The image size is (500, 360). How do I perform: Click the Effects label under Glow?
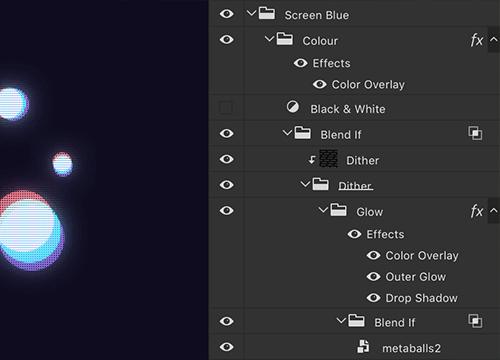(385, 234)
